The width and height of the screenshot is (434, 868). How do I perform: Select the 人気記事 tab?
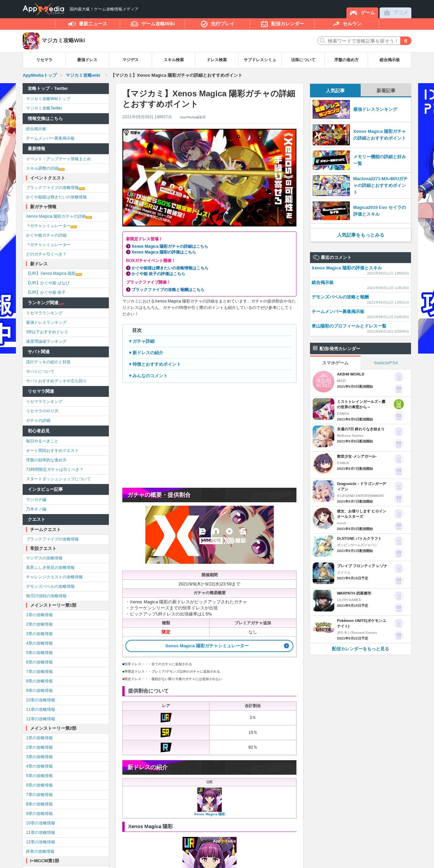pos(335,91)
